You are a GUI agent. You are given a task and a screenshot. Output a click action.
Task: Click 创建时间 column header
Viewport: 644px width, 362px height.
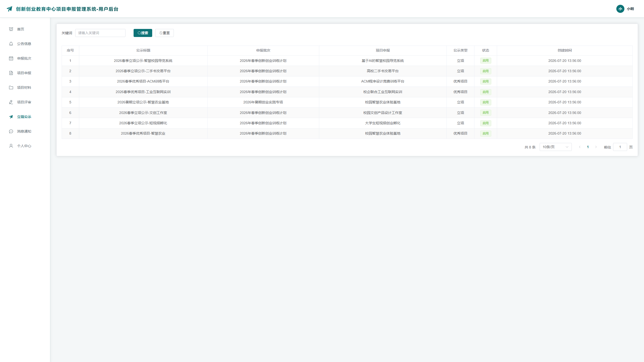565,50
